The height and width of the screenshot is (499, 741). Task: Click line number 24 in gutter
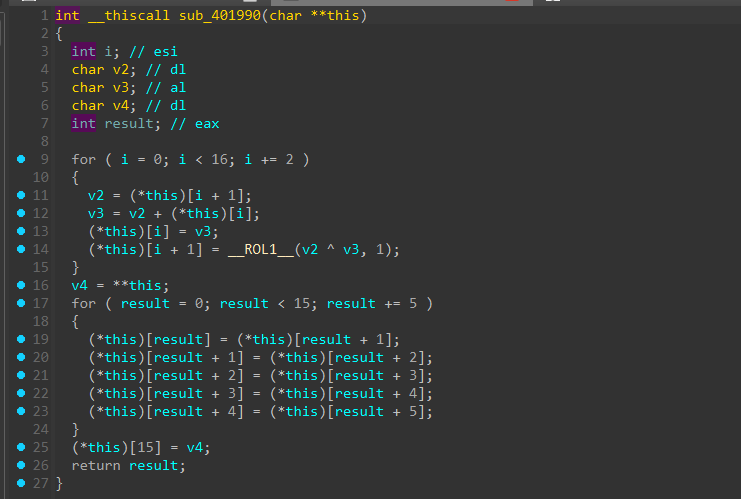click(x=41, y=429)
